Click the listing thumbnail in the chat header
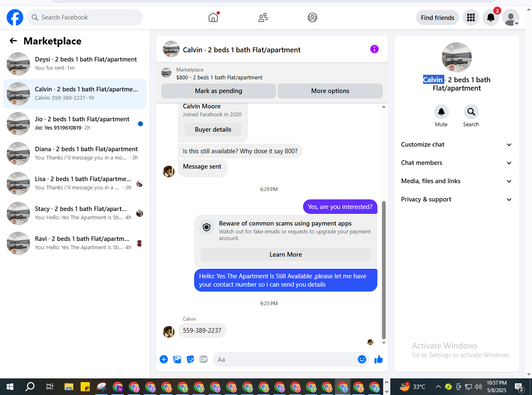This screenshot has height=395, width=532. pyautogui.click(x=171, y=49)
